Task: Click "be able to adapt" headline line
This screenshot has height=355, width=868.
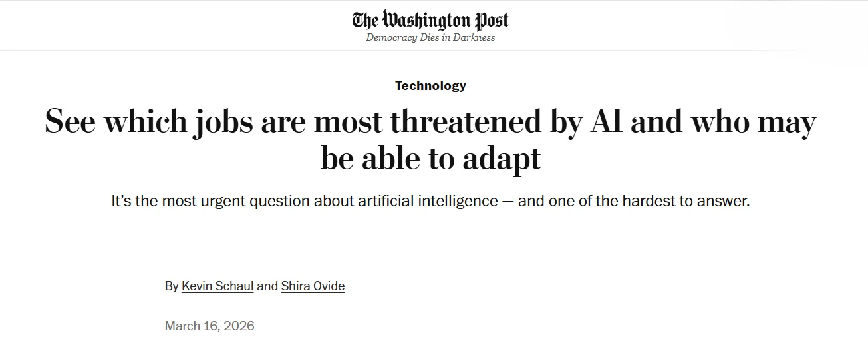Action: [430, 159]
